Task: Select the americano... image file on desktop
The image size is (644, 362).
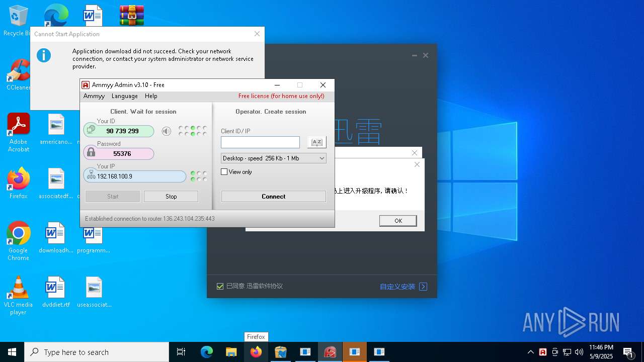Action: click(56, 129)
